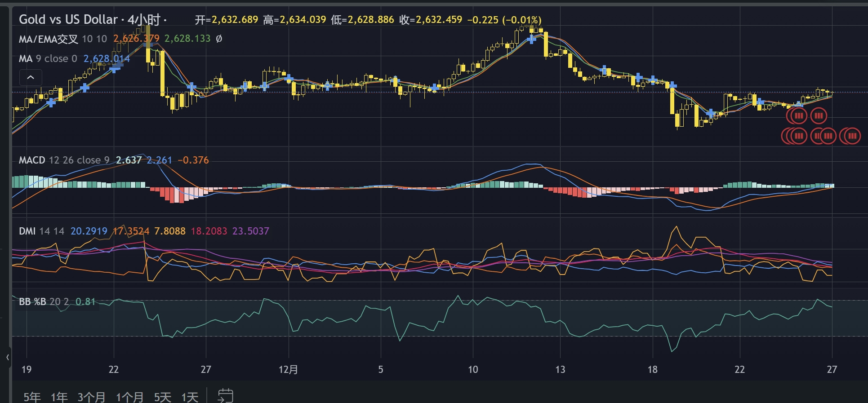
Task: Set the time range to 1天
Action: pyautogui.click(x=190, y=397)
